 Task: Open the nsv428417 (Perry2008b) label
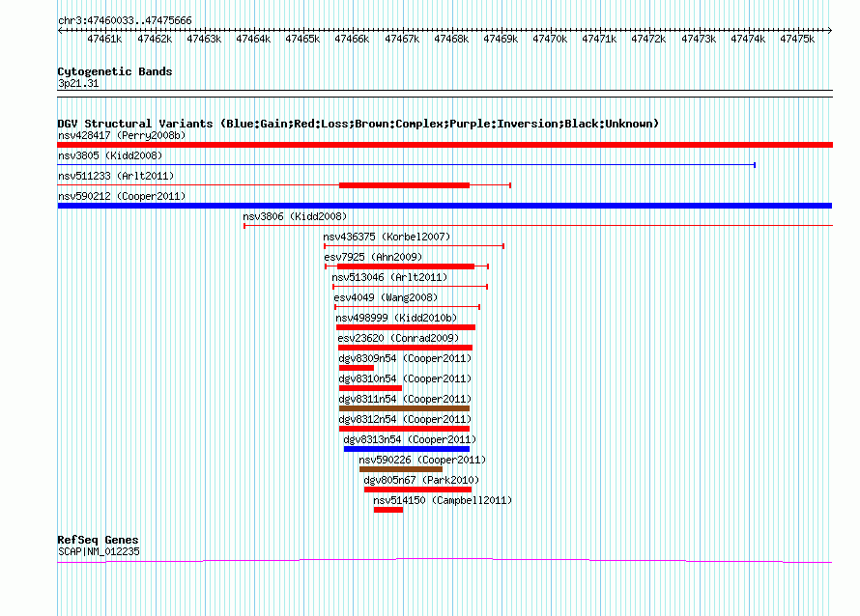122,135
